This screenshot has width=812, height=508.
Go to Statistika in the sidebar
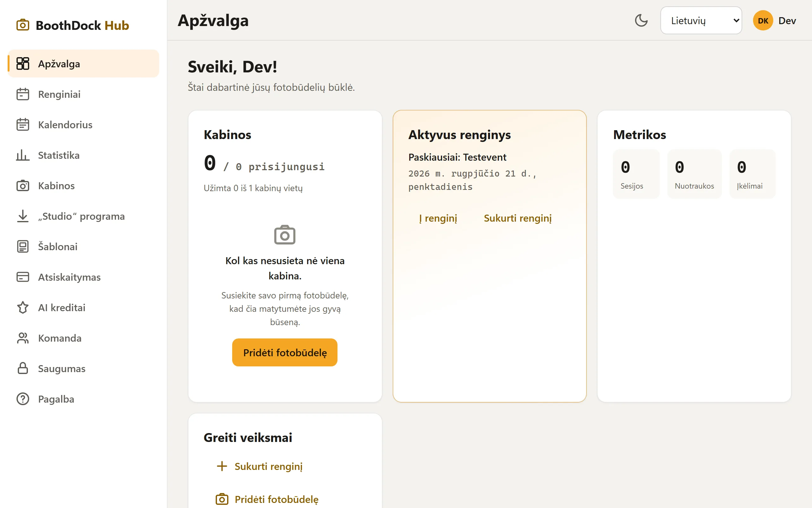point(83,155)
